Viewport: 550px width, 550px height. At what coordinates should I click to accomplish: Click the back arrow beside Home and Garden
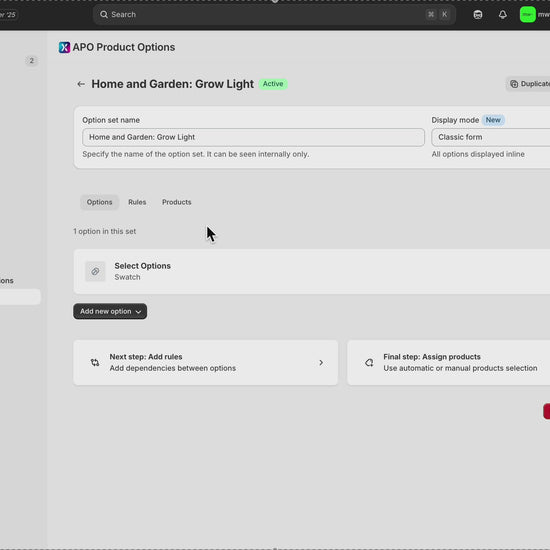[81, 84]
